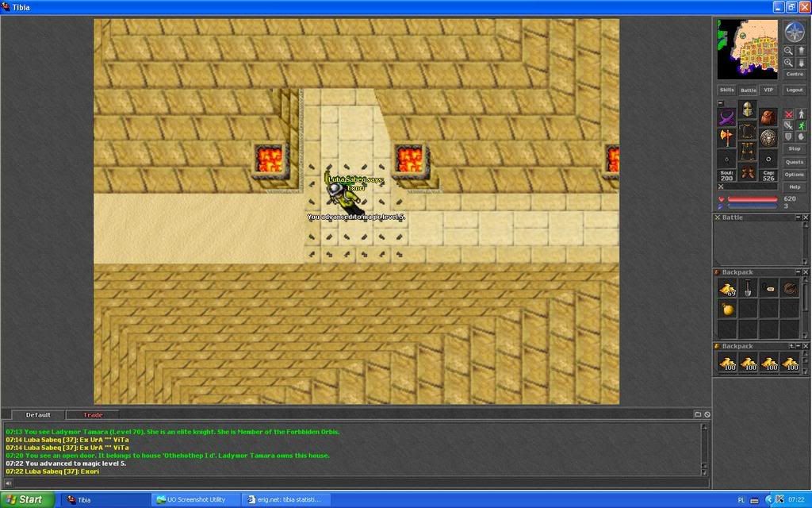Minimize the lower Backpack with gold stacks
Image resolution: width=812 pixels, height=508 pixels.
click(799, 346)
